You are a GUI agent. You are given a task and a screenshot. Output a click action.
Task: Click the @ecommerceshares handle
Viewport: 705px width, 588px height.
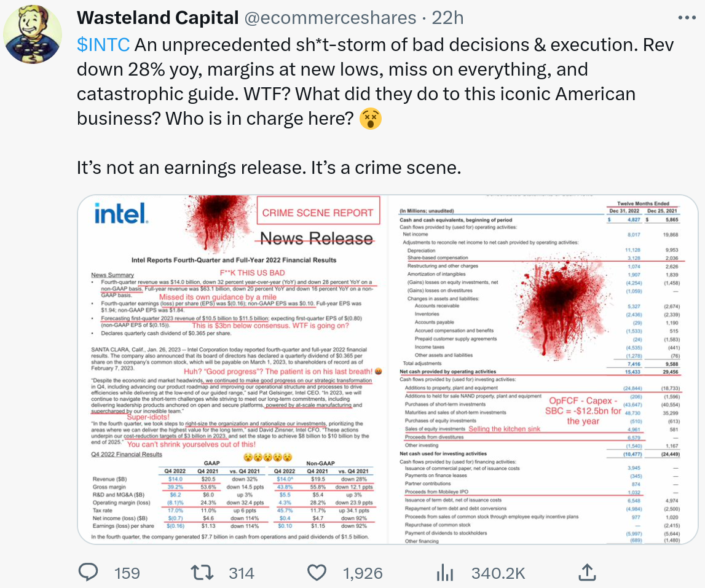click(330, 18)
